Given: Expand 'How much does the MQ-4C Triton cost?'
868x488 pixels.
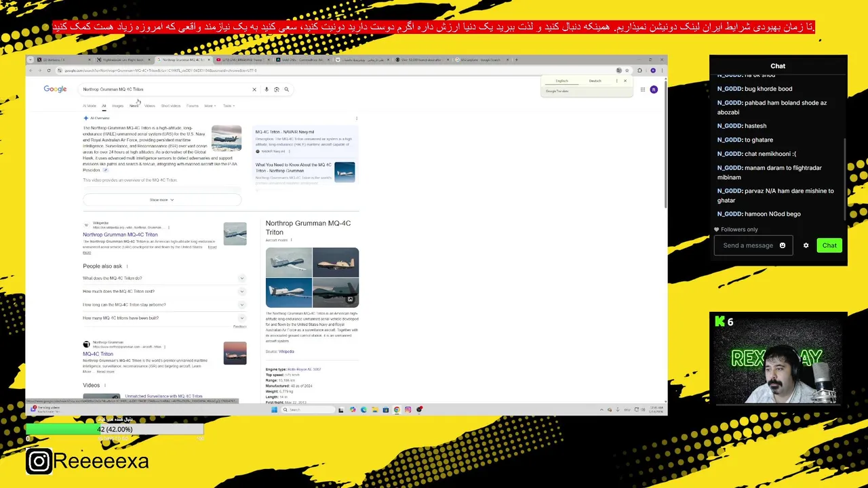Looking at the screenshot, I should 164,291.
